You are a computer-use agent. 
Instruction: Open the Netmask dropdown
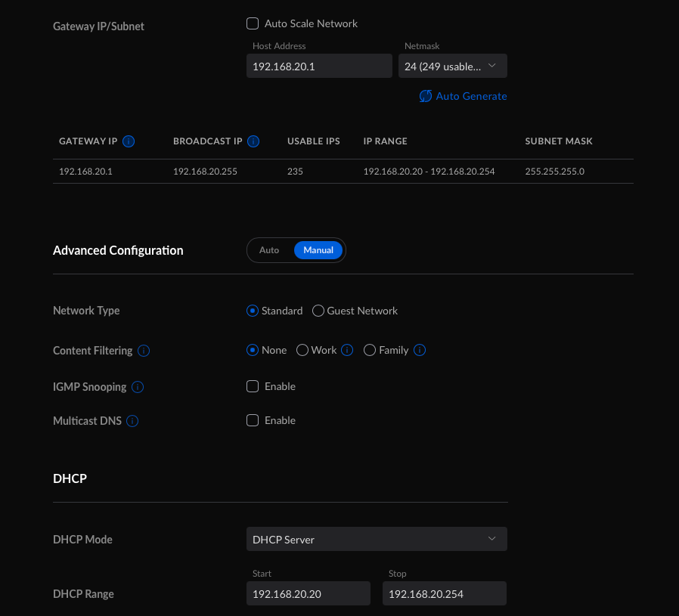click(x=452, y=67)
